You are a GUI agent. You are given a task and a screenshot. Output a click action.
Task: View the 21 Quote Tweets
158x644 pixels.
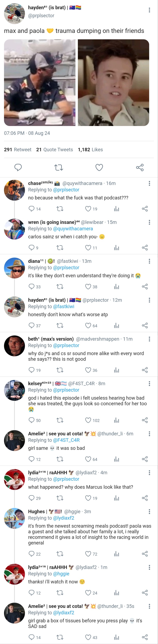[x=55, y=149]
